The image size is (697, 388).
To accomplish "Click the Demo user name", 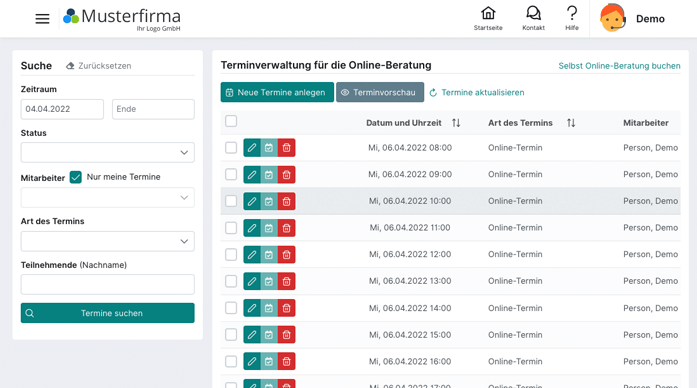I will (650, 19).
